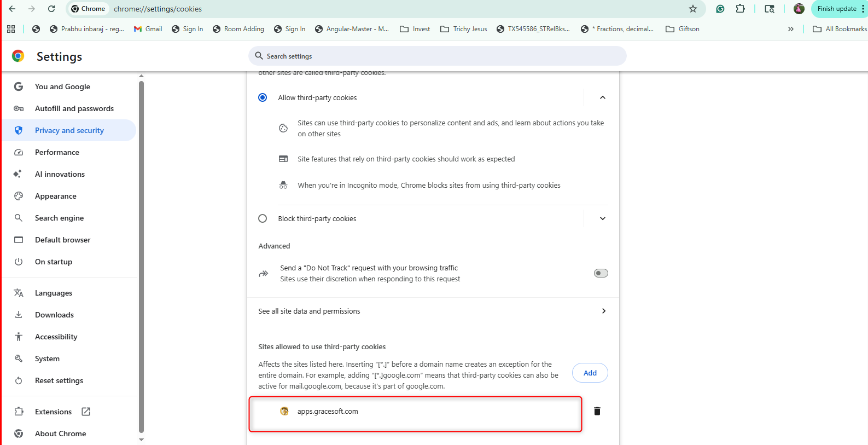Click the Advanced section heading
The image size is (868, 445).
point(274,246)
